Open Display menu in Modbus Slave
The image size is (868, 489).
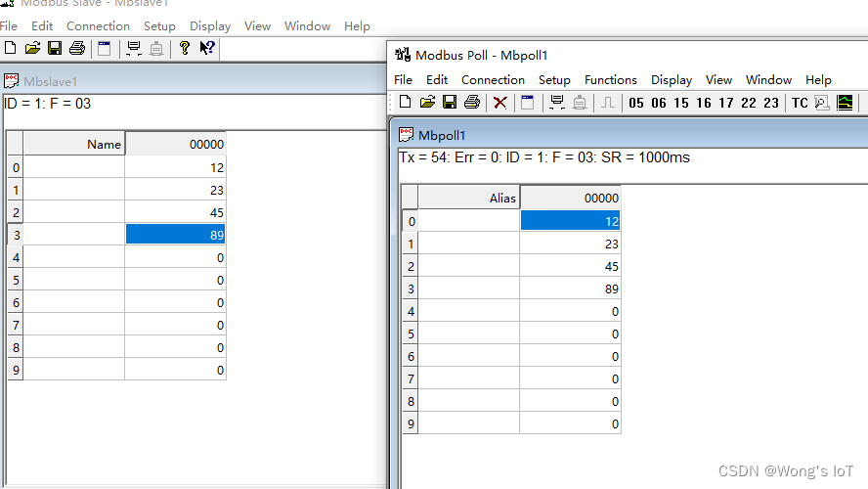tap(210, 26)
